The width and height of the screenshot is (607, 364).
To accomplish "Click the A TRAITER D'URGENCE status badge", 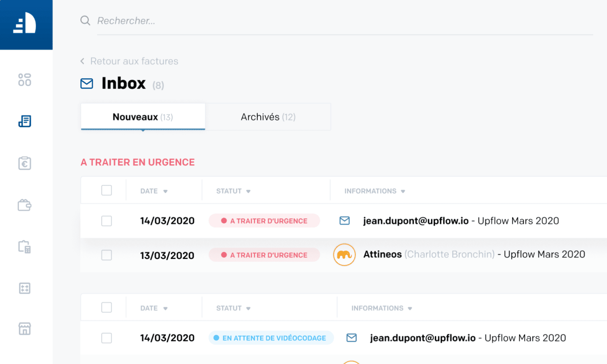I will pos(264,221).
